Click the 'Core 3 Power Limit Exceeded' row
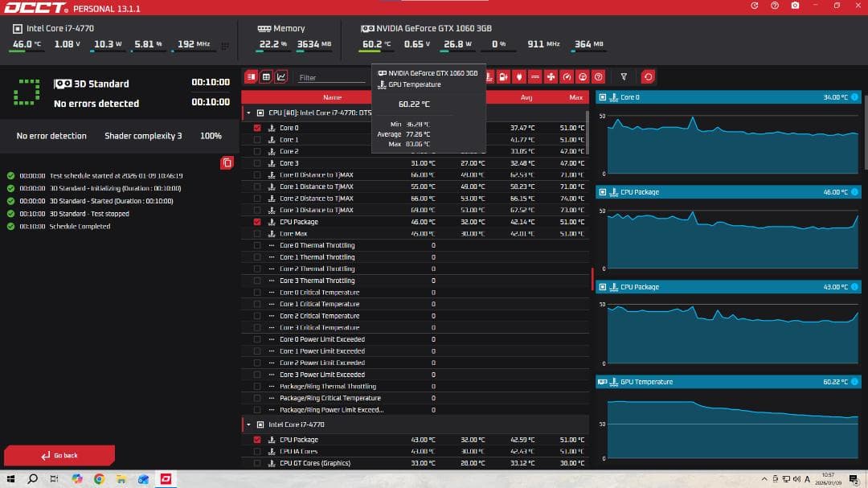This screenshot has width=868, height=488. click(x=416, y=375)
